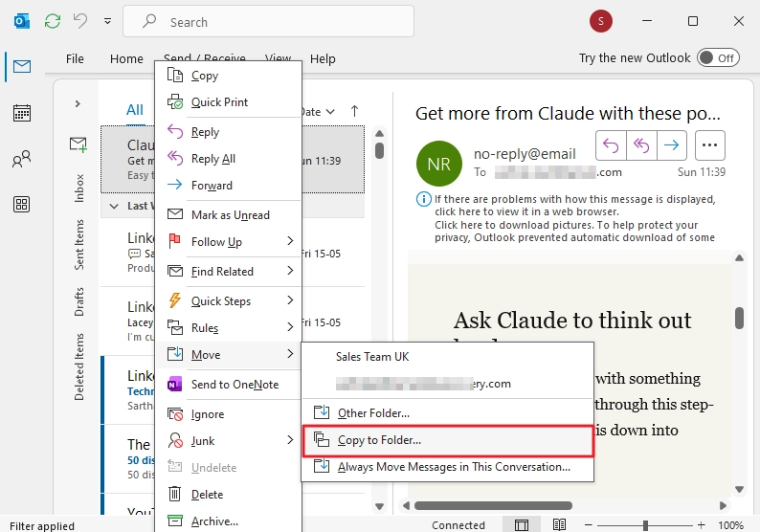Screen dimensions: 760x532
Task: Click the Undo arrow icon
Action: [80, 21]
